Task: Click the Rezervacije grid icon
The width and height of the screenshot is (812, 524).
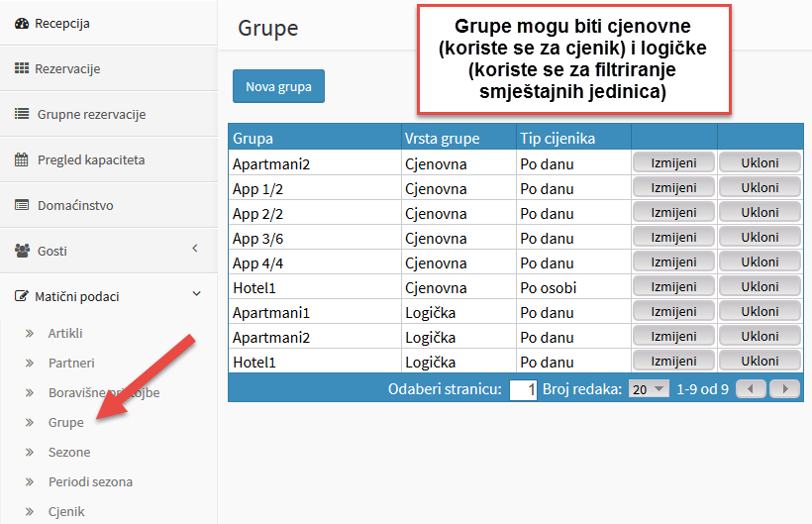Action: (x=22, y=68)
